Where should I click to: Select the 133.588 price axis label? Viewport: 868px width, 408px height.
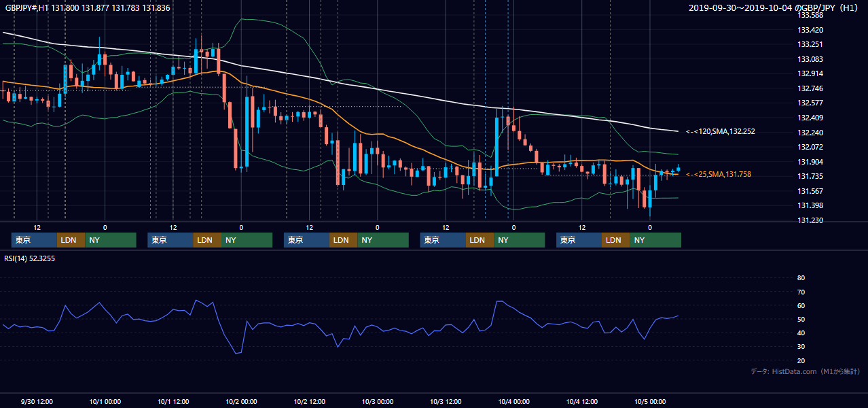(x=810, y=15)
